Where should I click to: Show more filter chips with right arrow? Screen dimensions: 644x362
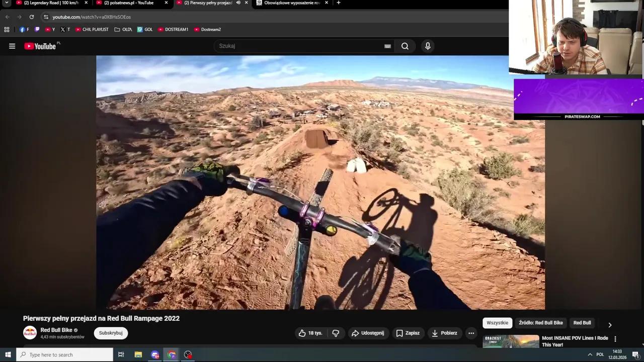coord(610,325)
